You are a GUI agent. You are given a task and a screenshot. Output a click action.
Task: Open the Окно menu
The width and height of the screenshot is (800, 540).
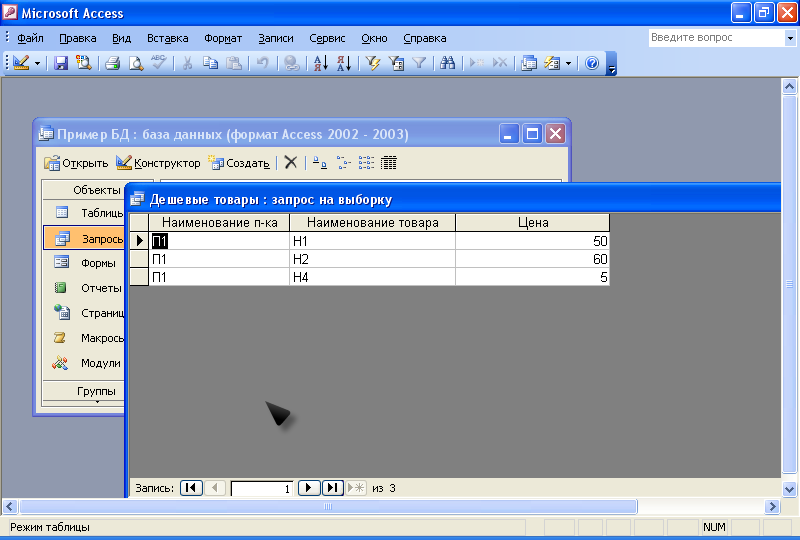(x=374, y=38)
